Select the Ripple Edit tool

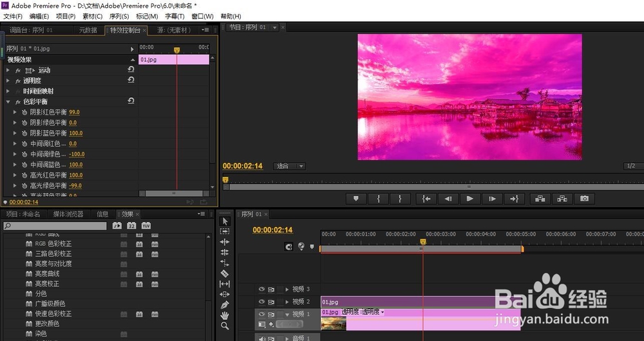tap(225, 242)
